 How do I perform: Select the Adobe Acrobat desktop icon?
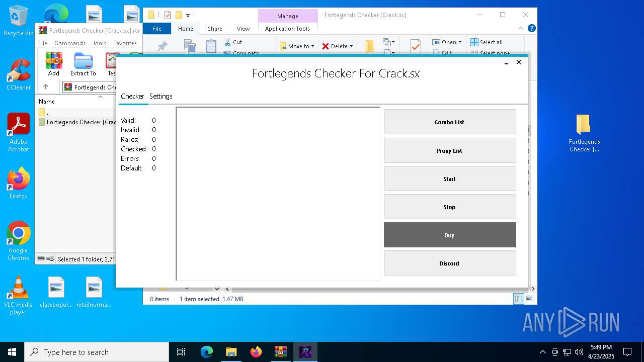point(18,133)
